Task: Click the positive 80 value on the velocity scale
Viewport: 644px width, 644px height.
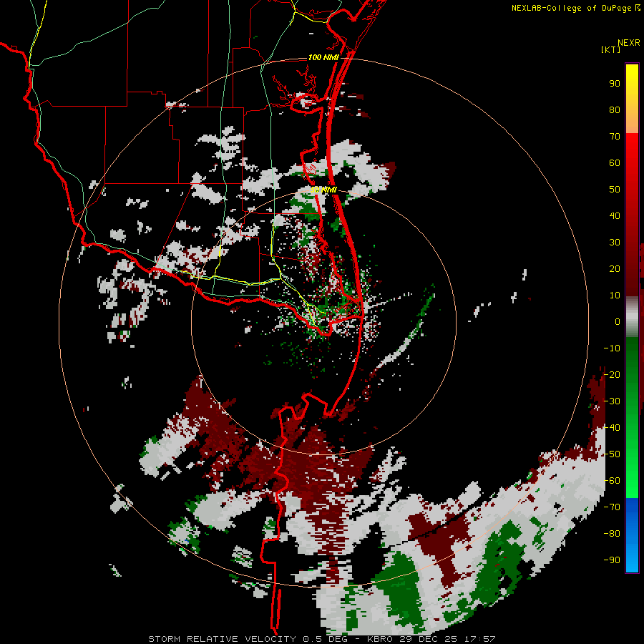Action: pos(615,109)
